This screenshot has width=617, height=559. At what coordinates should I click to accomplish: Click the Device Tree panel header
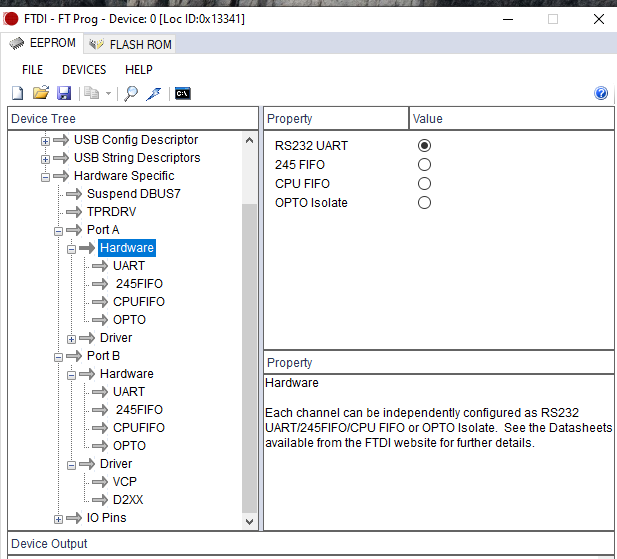133,118
